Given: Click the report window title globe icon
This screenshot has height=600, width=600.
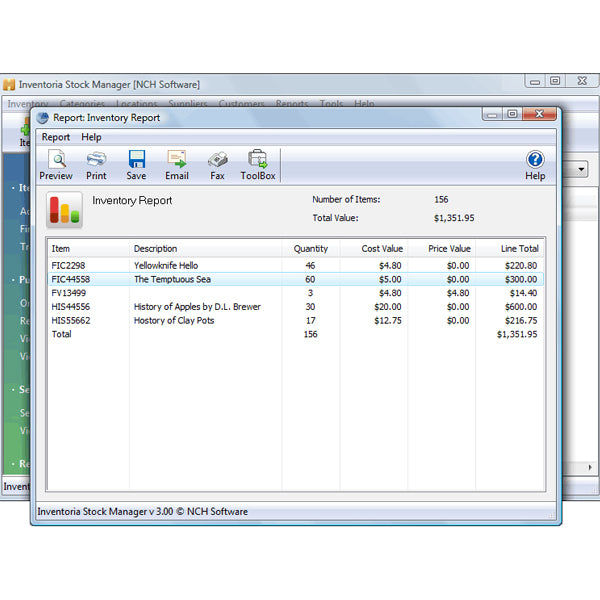Looking at the screenshot, I should tap(43, 118).
